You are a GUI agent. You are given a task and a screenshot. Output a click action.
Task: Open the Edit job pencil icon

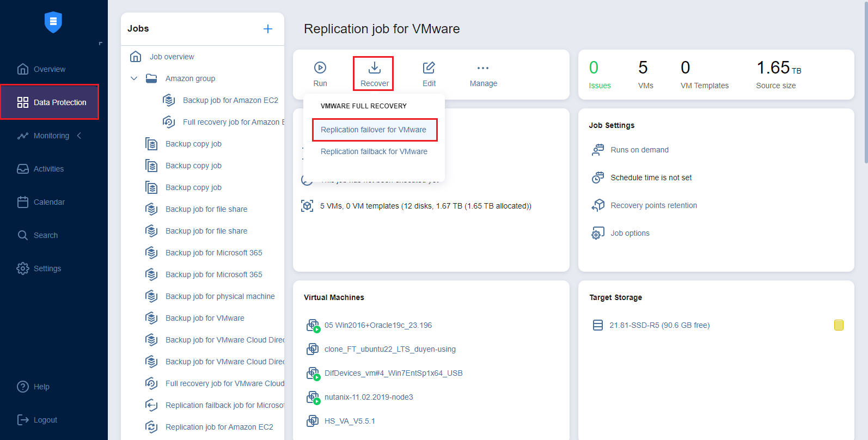coord(429,68)
